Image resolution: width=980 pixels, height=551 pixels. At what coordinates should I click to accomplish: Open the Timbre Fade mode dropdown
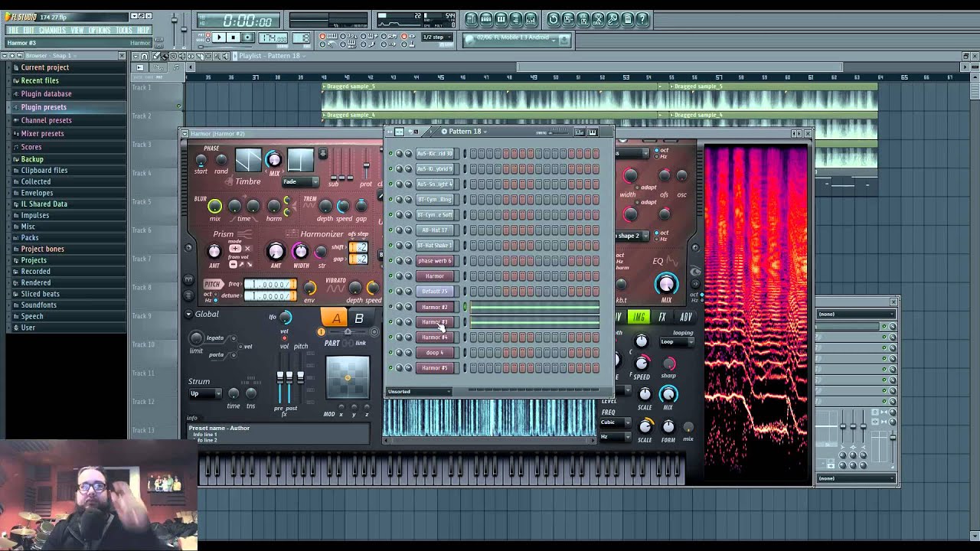coord(300,182)
